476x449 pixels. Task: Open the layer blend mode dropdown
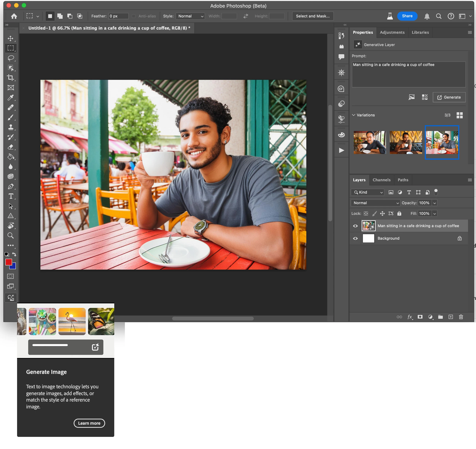click(375, 203)
